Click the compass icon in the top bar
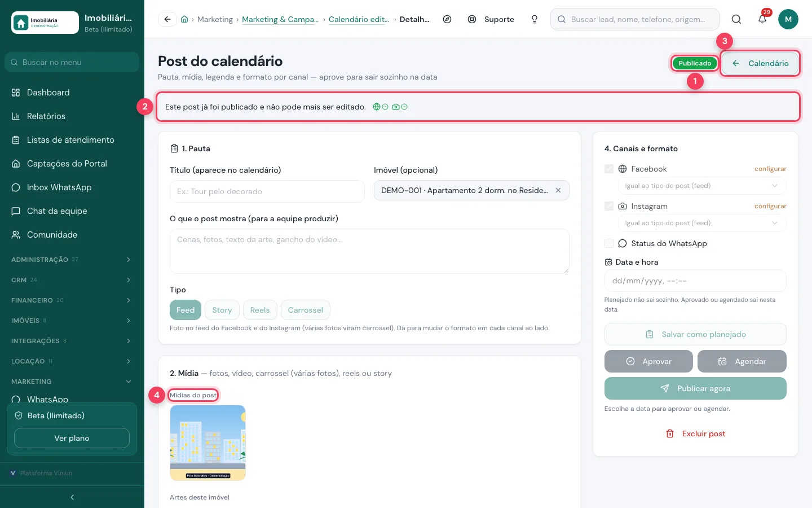The height and width of the screenshot is (508, 812). pos(447,19)
